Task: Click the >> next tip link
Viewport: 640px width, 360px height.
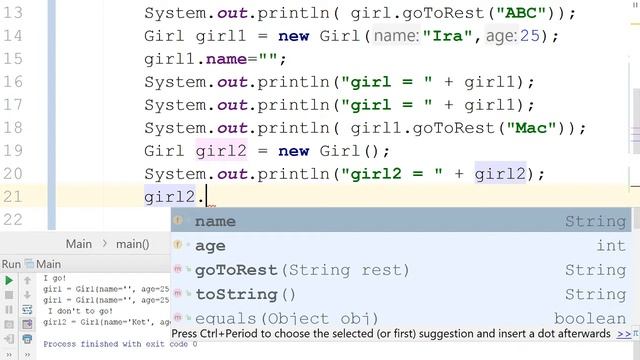Action: pos(624,334)
